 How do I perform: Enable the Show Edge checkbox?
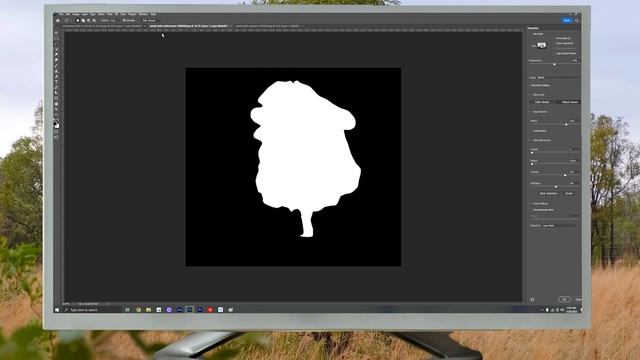pyautogui.click(x=554, y=38)
